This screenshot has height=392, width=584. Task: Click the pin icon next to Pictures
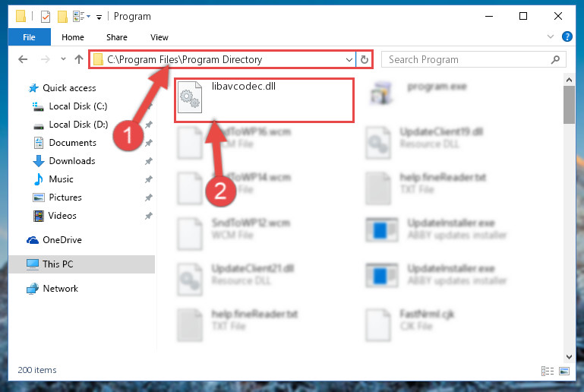149,198
